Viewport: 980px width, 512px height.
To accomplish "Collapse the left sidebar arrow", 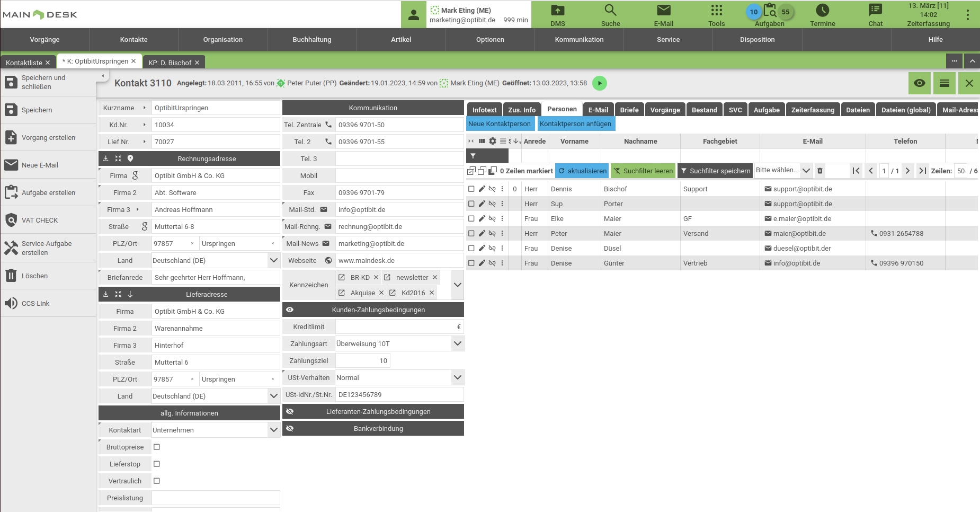I will point(103,76).
